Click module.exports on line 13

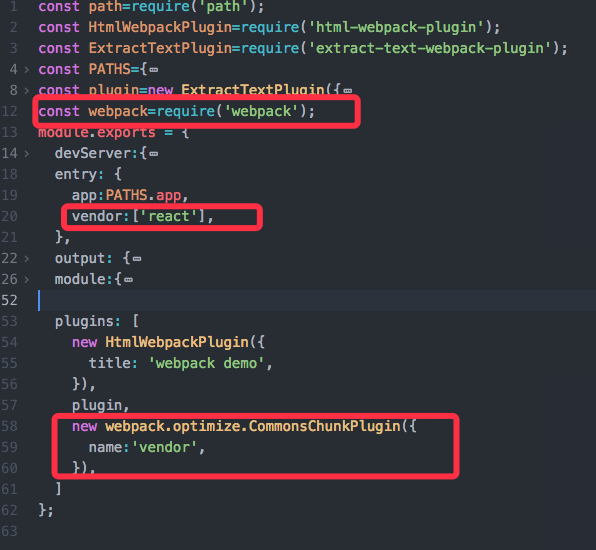[97, 133]
